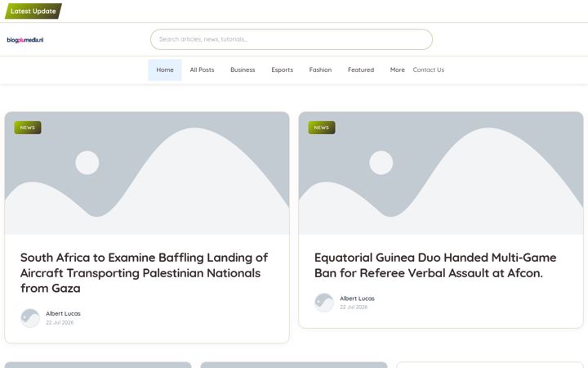Open the Esports category
The width and height of the screenshot is (588, 368).
(282, 70)
